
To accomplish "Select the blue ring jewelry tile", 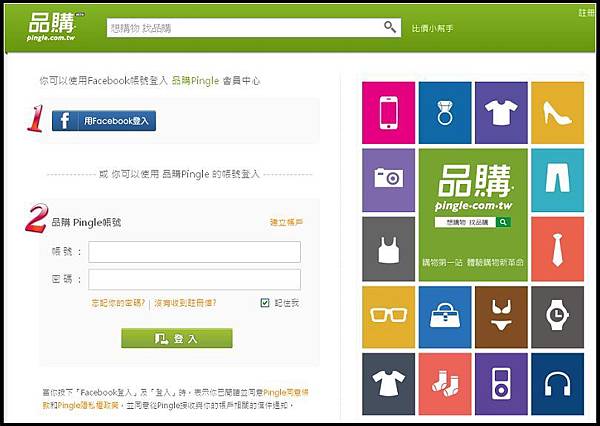I will [445, 113].
